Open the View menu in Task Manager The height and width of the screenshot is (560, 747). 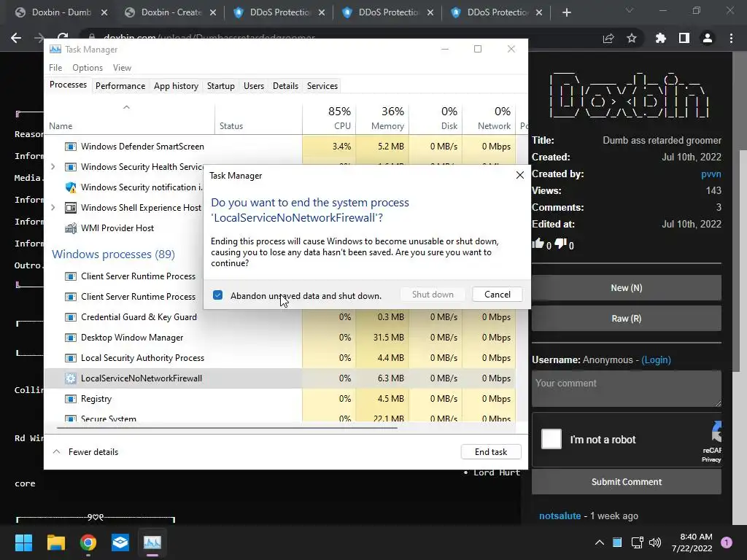coord(122,68)
